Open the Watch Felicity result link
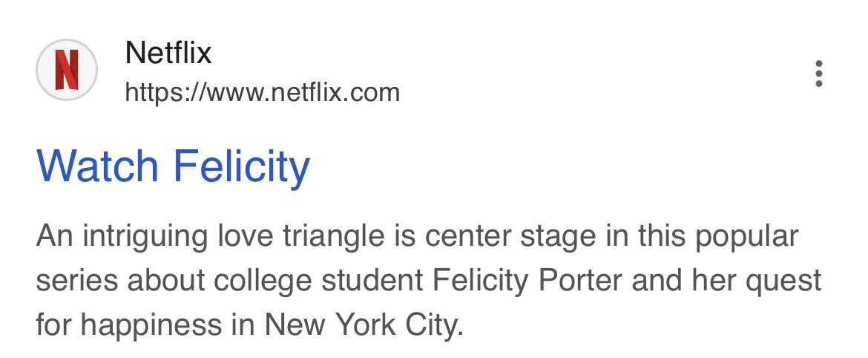 point(173,166)
